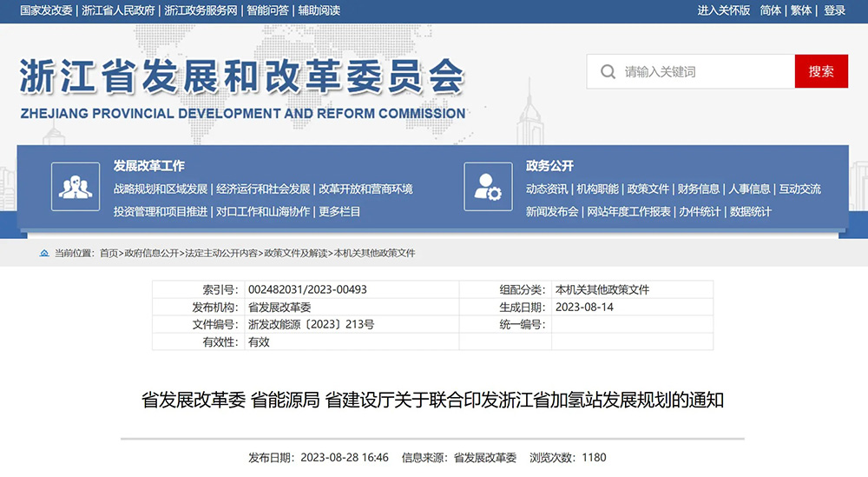Switch to 进入关怀版 mode
868x477 pixels.
(x=724, y=10)
